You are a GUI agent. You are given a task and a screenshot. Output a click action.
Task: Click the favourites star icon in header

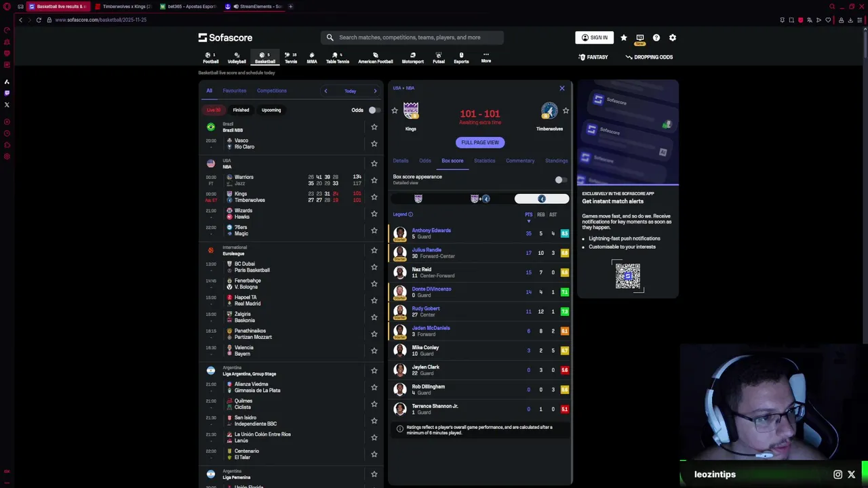[x=624, y=38]
